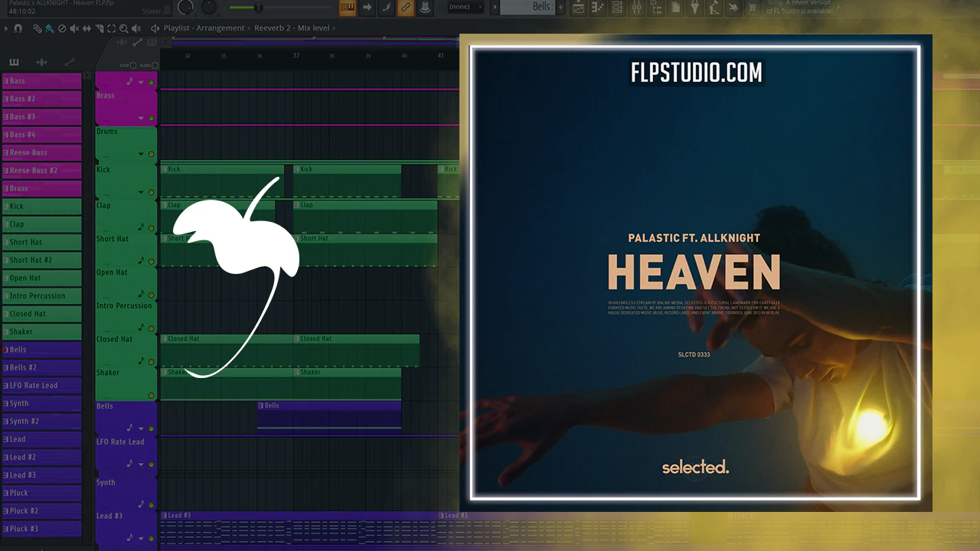Click the right-arrow icon beside the keyboard icon
The height and width of the screenshot is (551, 980).
(x=367, y=8)
